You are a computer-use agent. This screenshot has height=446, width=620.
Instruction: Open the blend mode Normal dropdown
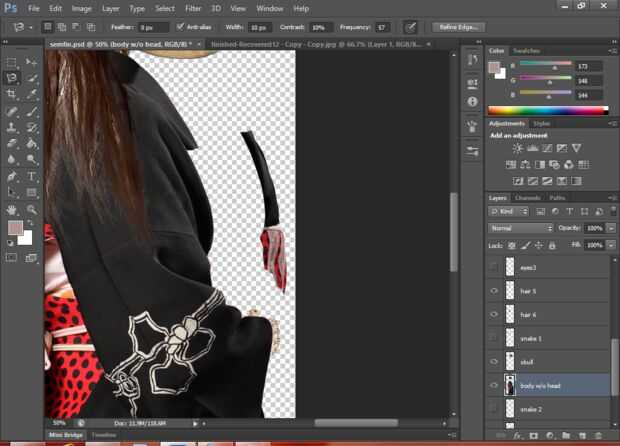tap(520, 228)
